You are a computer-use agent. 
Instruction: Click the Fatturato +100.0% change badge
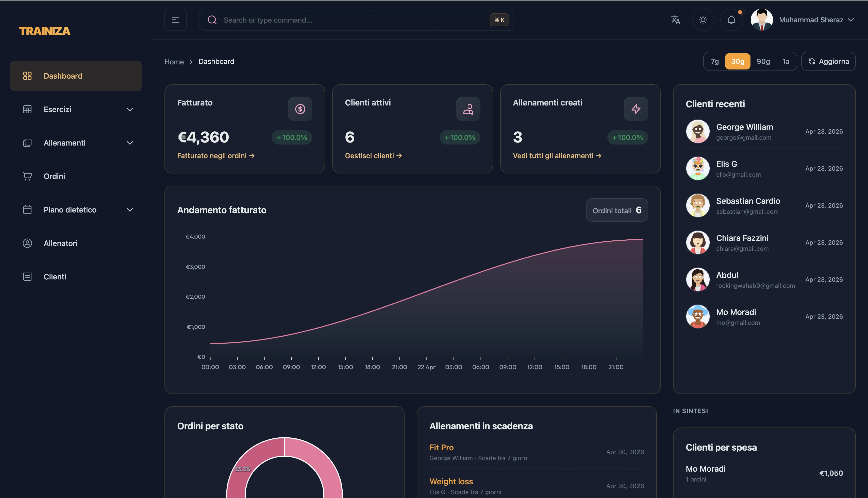(292, 137)
